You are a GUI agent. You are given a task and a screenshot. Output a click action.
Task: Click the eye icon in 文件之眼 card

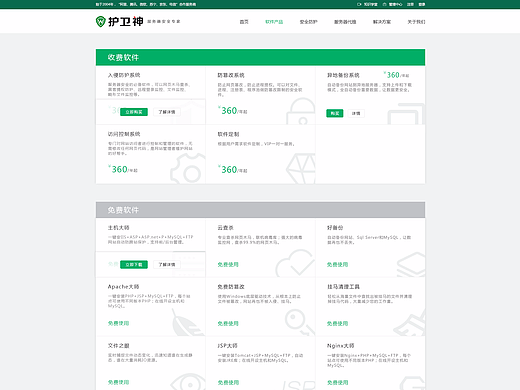click(188, 382)
